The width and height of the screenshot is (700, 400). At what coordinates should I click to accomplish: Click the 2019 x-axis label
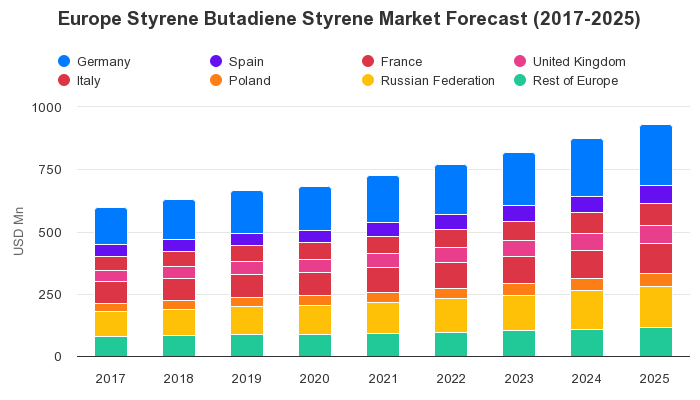click(246, 379)
